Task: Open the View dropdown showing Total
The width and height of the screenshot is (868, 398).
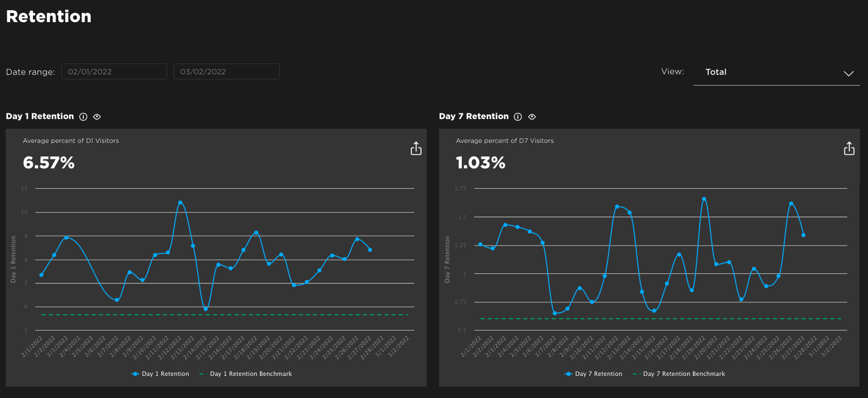Action: coord(776,73)
